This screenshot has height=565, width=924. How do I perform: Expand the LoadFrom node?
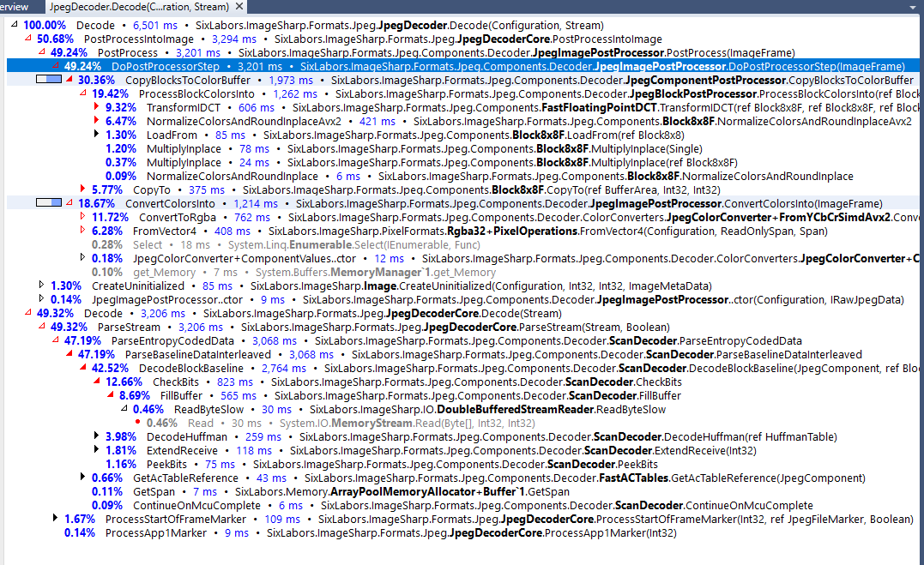[x=96, y=135]
